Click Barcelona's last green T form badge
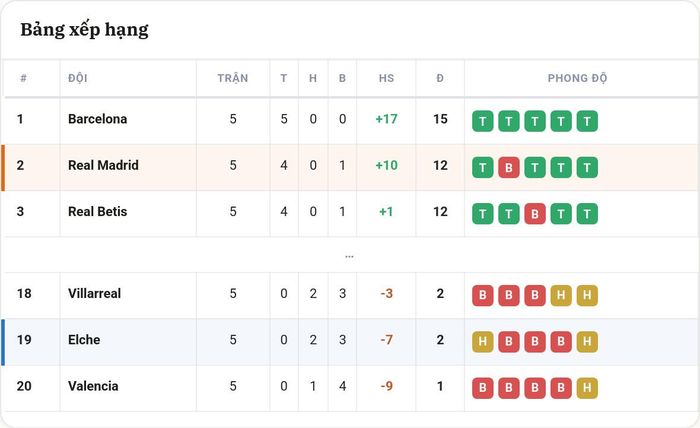700x428 pixels. (x=587, y=121)
